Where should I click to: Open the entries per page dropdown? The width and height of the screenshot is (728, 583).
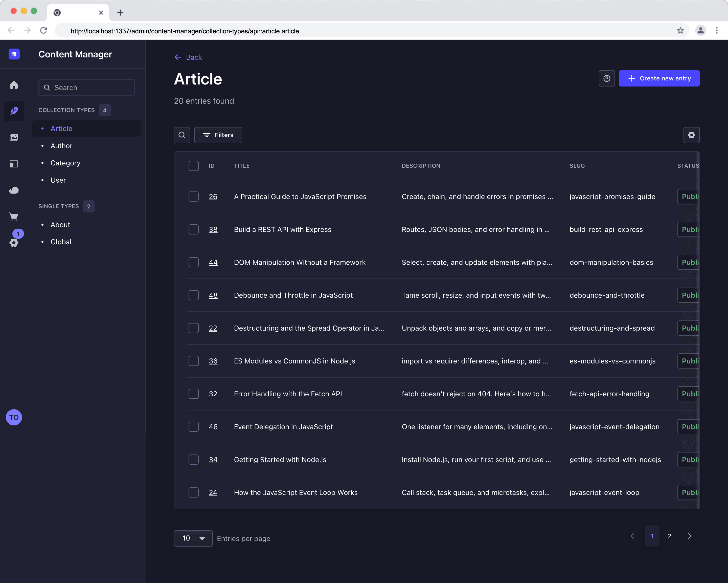tap(193, 538)
